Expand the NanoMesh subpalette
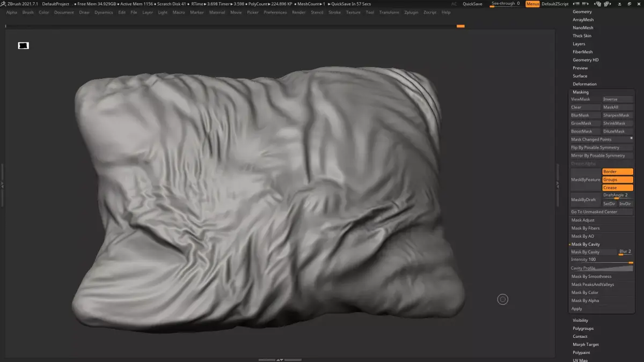 [583, 28]
